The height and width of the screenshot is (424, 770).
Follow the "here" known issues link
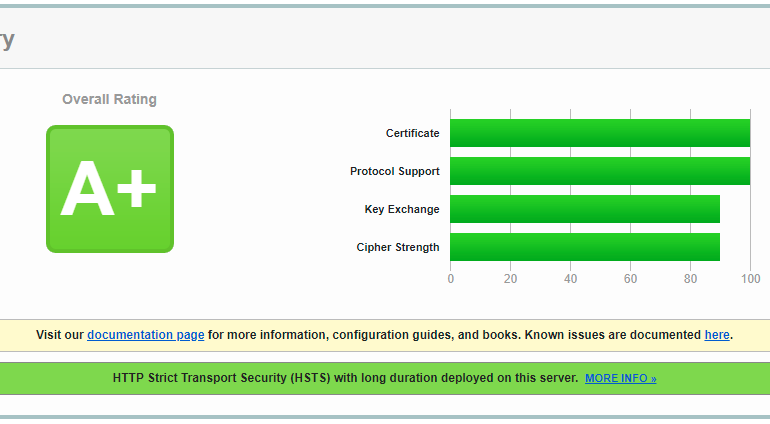[717, 335]
